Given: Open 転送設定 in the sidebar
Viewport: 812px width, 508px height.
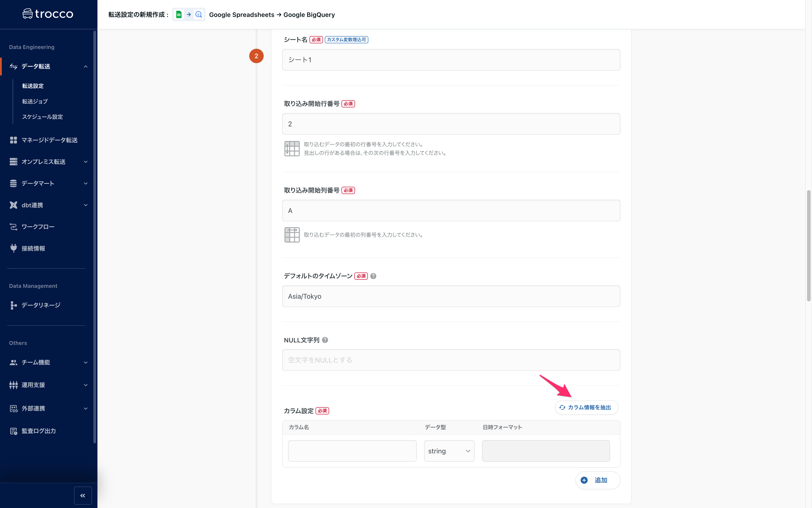Looking at the screenshot, I should (x=33, y=86).
